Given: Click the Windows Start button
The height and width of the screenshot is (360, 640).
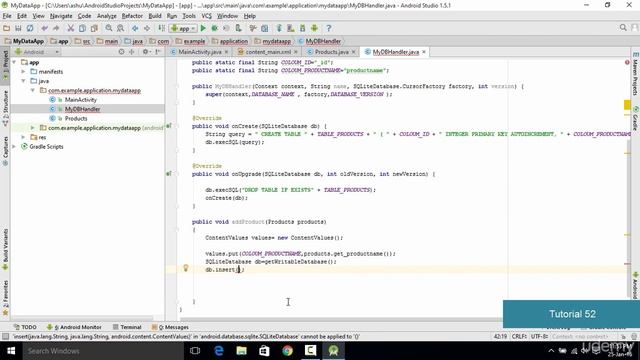Looking at the screenshot, I should click(11, 351).
